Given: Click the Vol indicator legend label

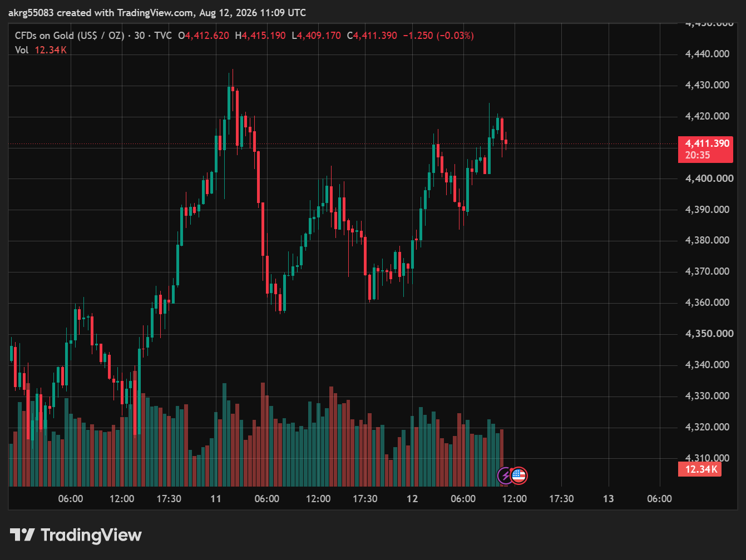Looking at the screenshot, I should click(x=22, y=50).
